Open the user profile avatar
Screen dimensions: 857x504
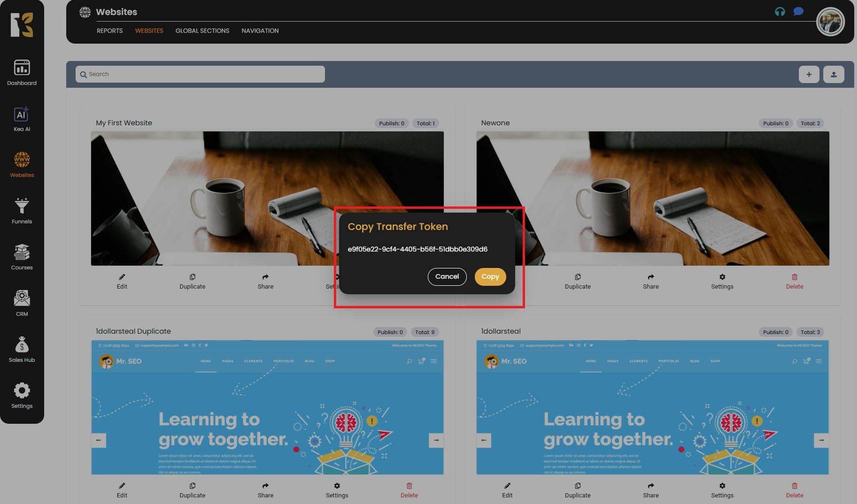coord(830,22)
